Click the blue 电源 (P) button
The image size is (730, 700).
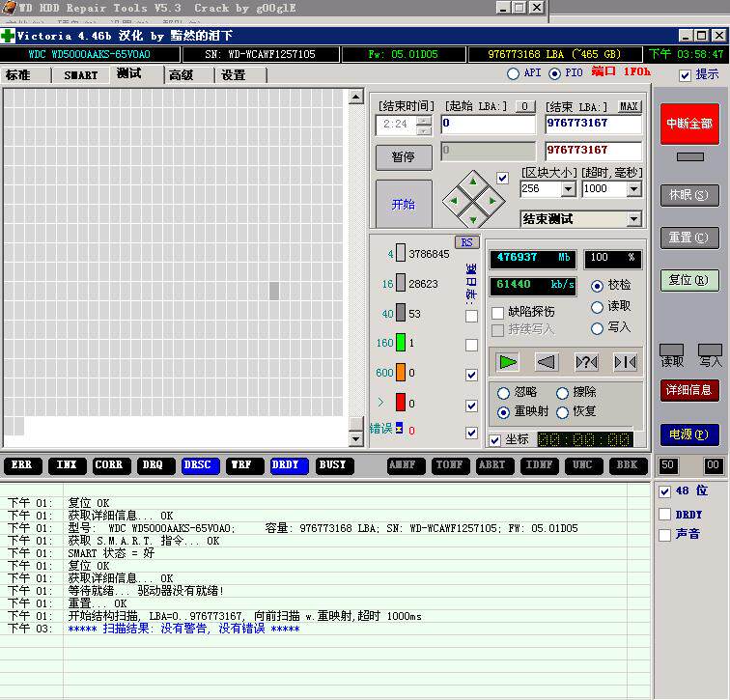coord(689,434)
